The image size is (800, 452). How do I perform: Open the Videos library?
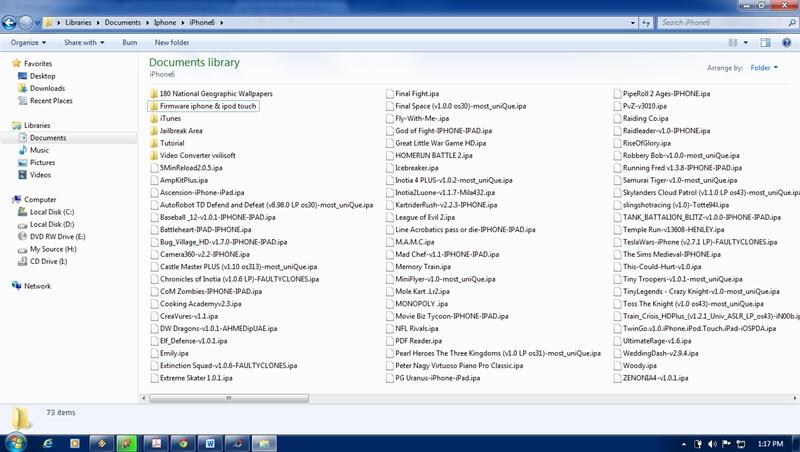click(x=40, y=174)
